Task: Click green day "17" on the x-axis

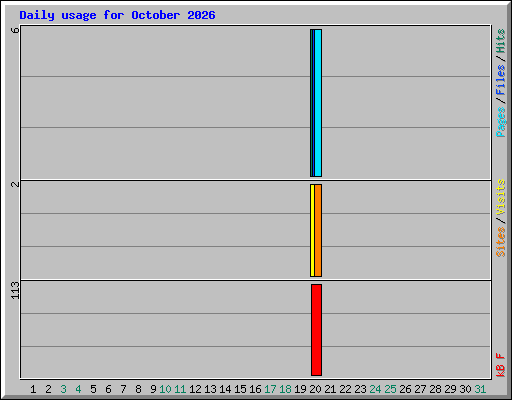Action: pyautogui.click(x=270, y=389)
